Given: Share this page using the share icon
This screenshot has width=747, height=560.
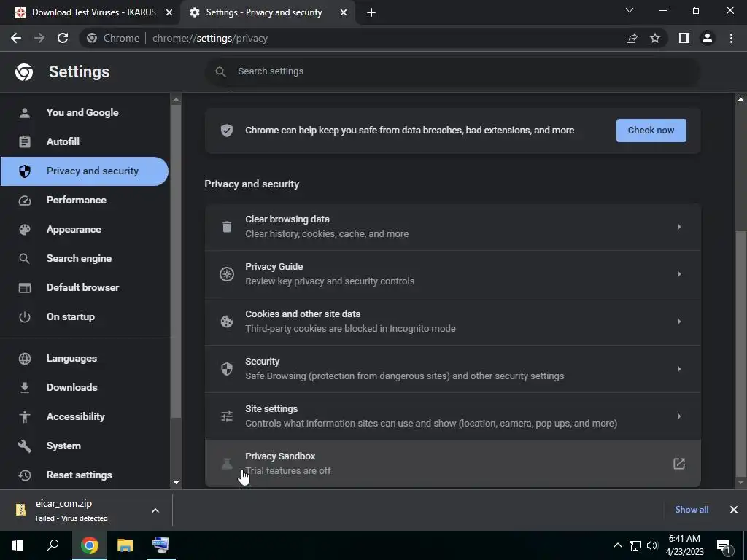Looking at the screenshot, I should tap(632, 38).
